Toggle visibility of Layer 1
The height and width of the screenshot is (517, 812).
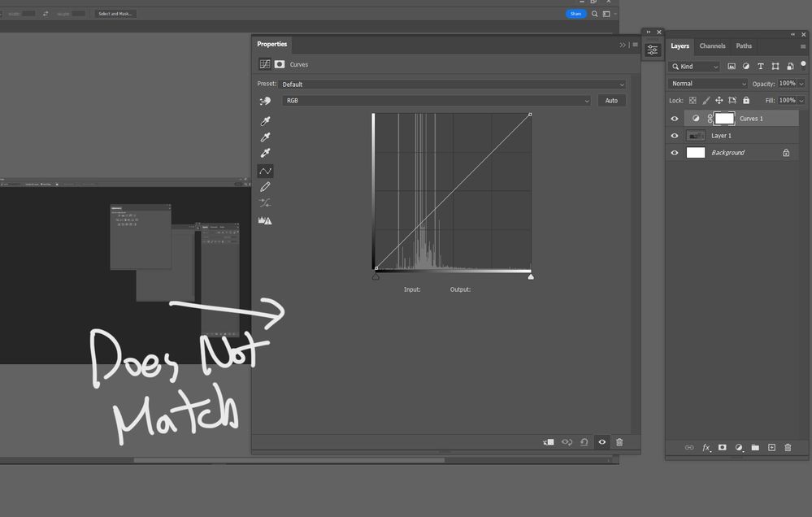pyautogui.click(x=675, y=135)
